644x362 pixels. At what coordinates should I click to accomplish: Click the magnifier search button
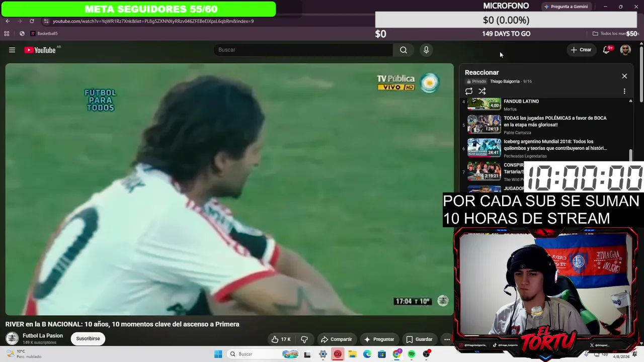(x=404, y=50)
